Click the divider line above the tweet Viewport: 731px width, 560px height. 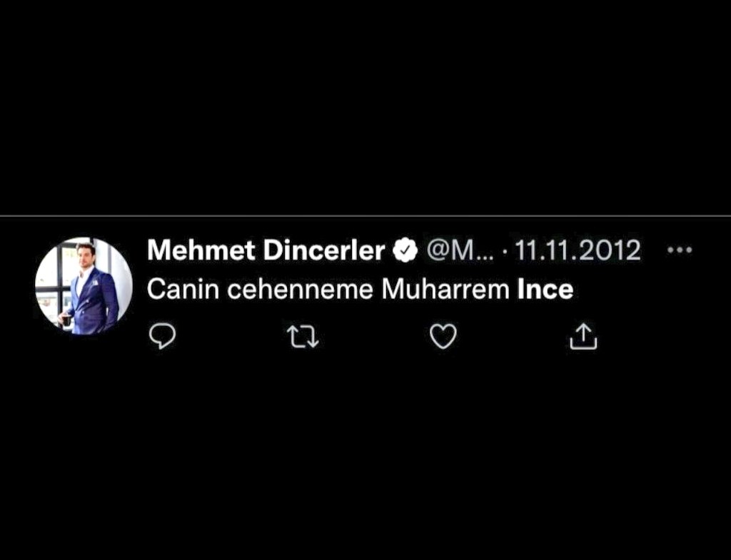click(x=365, y=215)
